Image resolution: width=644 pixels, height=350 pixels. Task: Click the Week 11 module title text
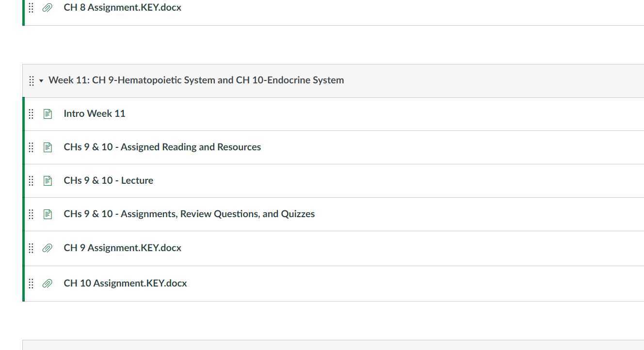(x=196, y=80)
